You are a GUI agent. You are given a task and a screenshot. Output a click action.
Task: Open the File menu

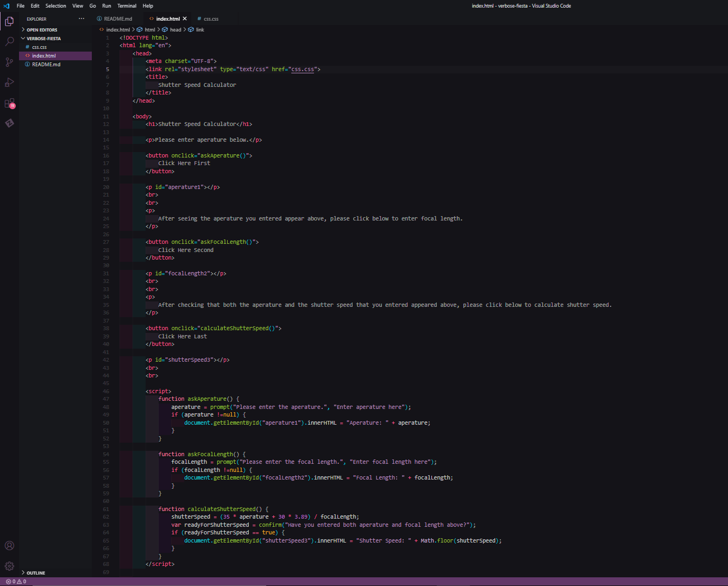pos(21,6)
